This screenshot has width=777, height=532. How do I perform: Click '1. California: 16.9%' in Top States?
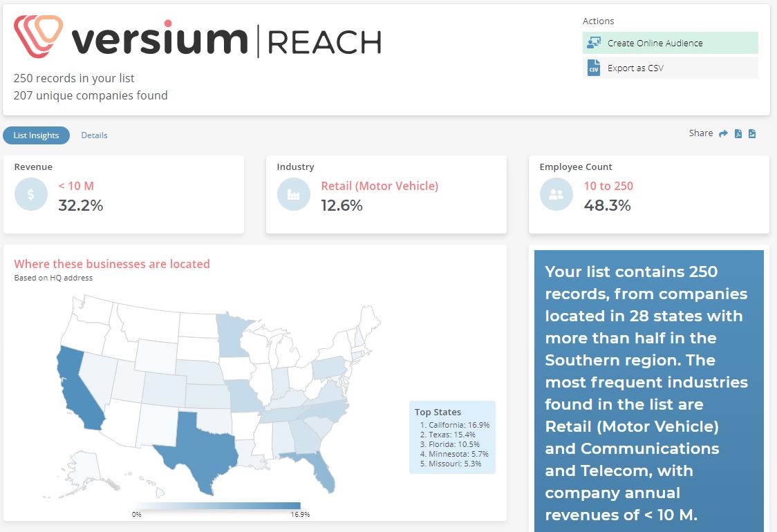click(454, 425)
